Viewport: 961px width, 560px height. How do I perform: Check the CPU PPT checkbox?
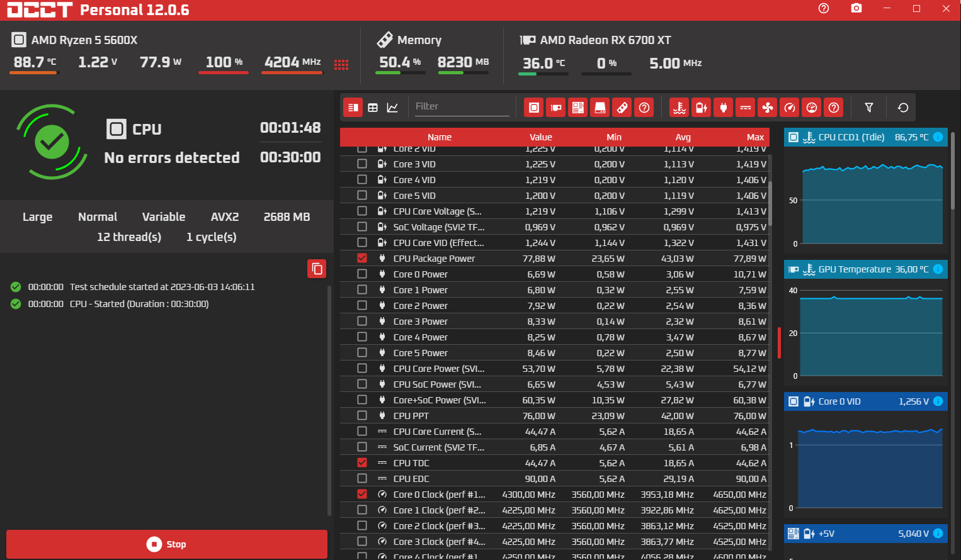click(x=362, y=415)
